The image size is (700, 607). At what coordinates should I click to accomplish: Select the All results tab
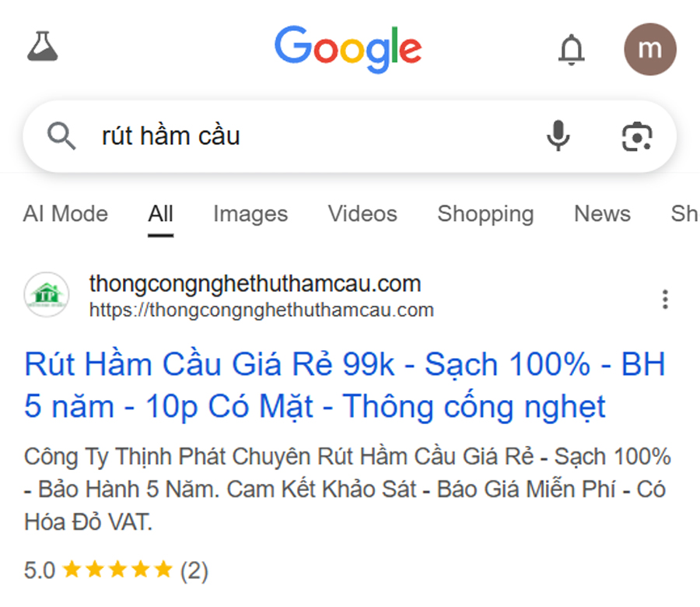point(161,213)
